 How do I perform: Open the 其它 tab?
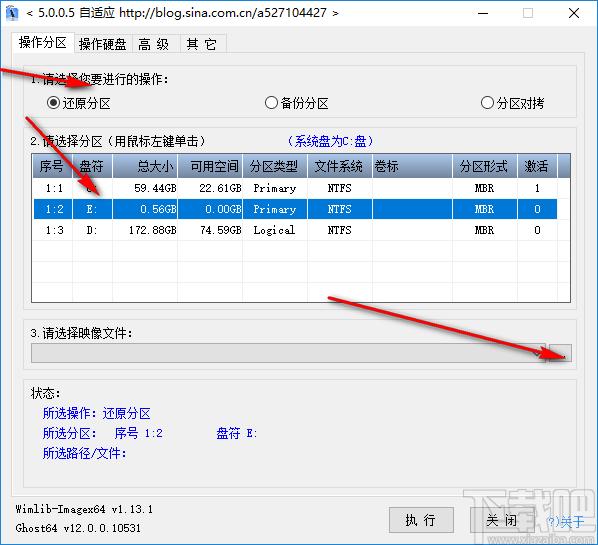pyautogui.click(x=202, y=44)
